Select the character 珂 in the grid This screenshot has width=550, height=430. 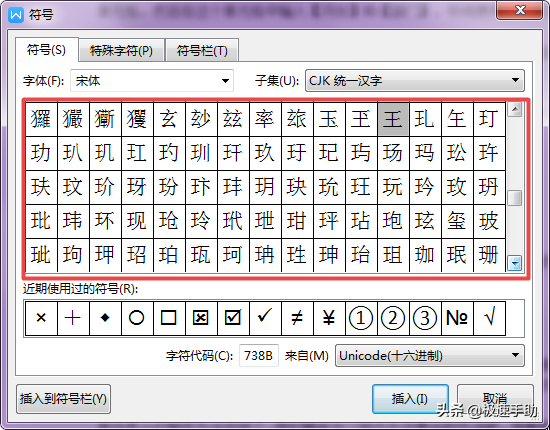pyautogui.click(x=233, y=255)
